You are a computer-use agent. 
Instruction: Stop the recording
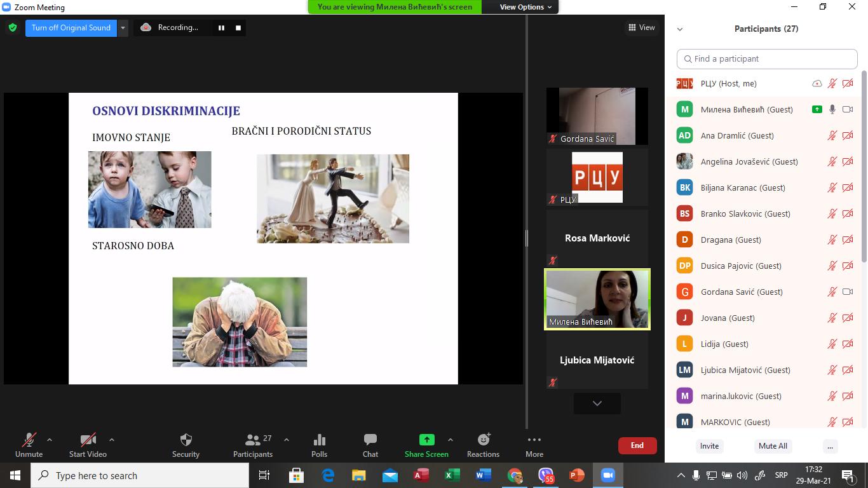[238, 28]
